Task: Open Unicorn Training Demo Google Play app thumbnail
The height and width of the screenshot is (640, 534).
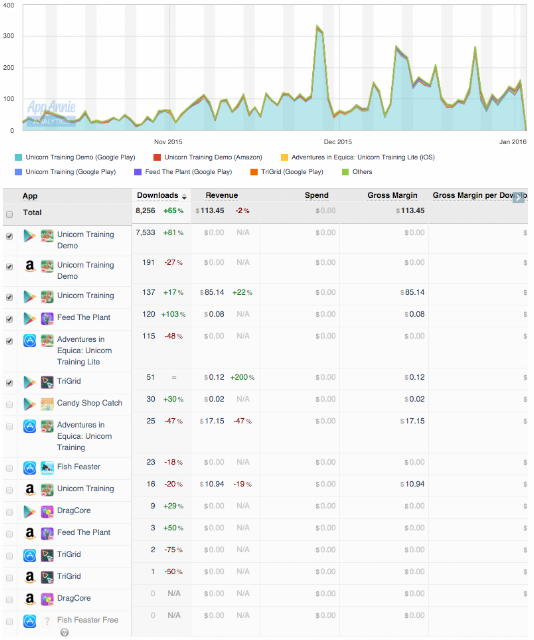Action: pos(47,236)
